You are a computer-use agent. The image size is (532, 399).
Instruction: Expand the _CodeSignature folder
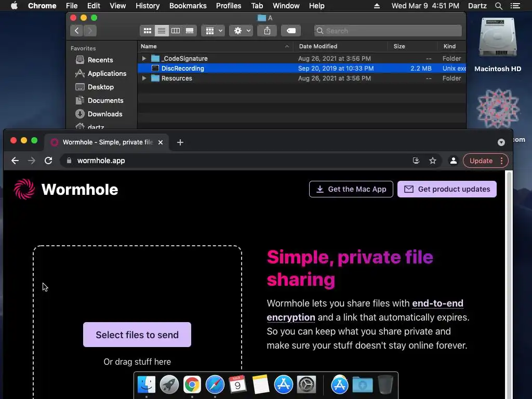tap(144, 59)
